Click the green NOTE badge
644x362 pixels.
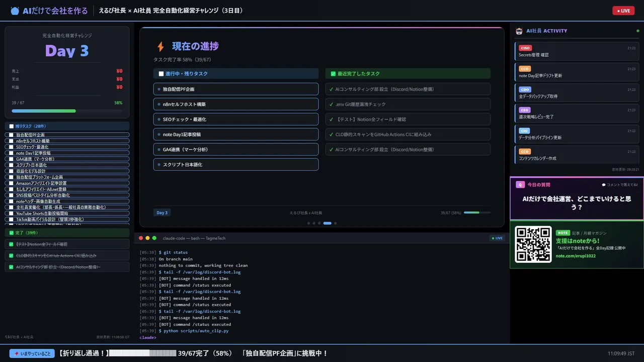pyautogui.click(x=563, y=233)
